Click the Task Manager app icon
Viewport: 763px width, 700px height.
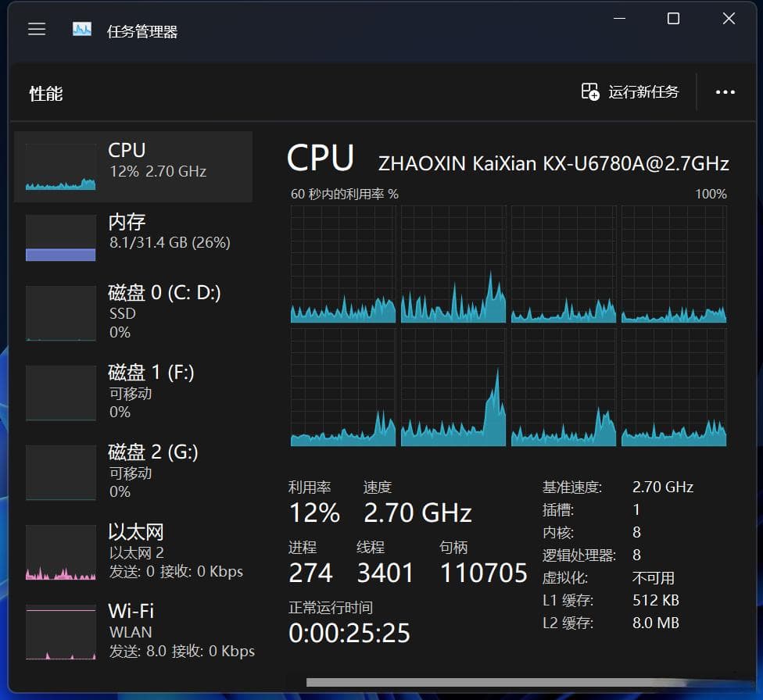click(82, 29)
